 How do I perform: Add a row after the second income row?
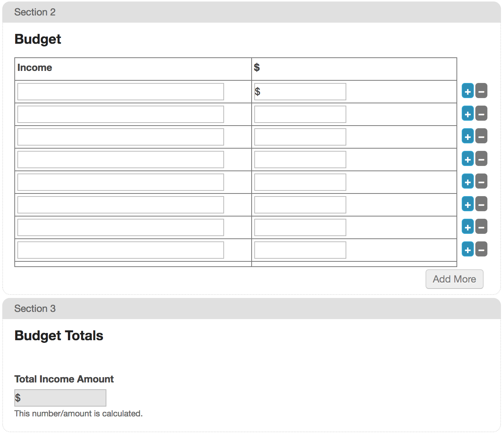tap(467, 114)
